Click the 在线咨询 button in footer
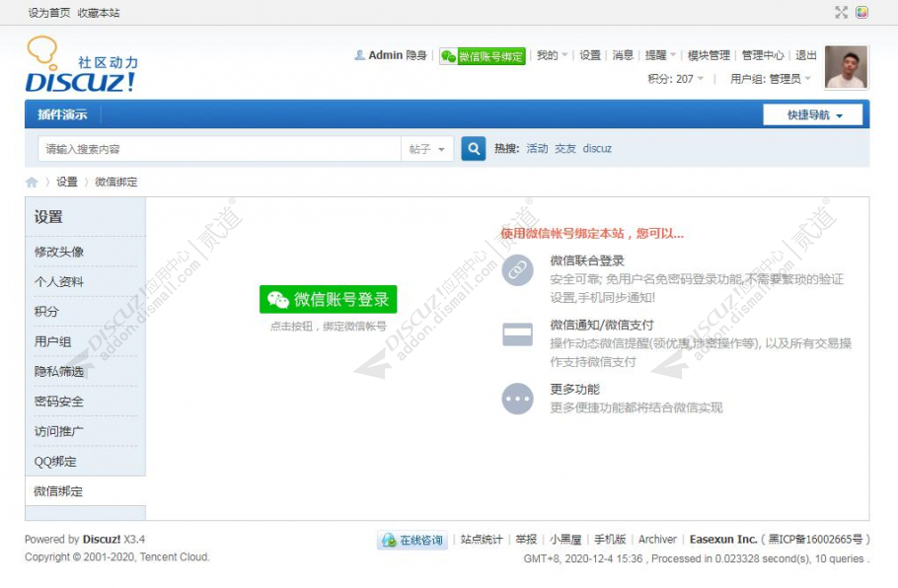 point(412,540)
